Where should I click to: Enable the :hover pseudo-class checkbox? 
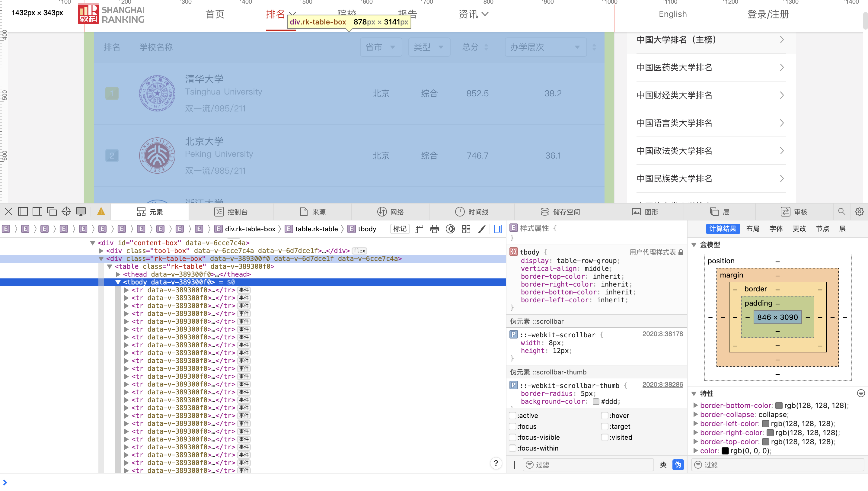[x=605, y=416]
